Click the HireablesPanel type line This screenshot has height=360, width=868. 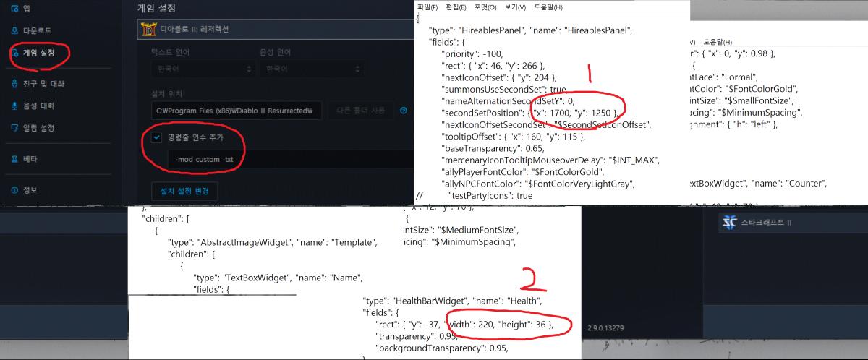(x=531, y=30)
